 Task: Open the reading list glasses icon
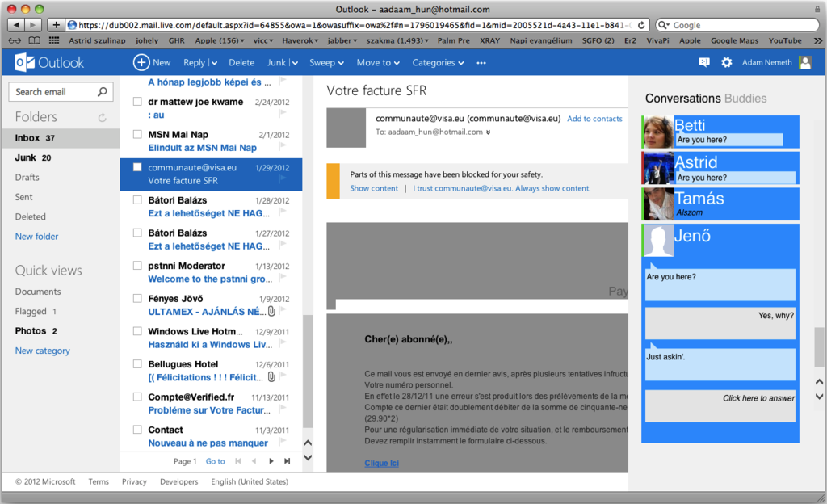tap(15, 40)
